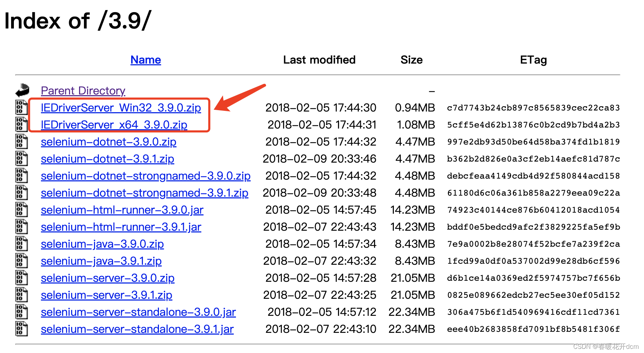Download selenium-server-3.9.0.zip
The width and height of the screenshot is (644, 353).
click(x=108, y=278)
